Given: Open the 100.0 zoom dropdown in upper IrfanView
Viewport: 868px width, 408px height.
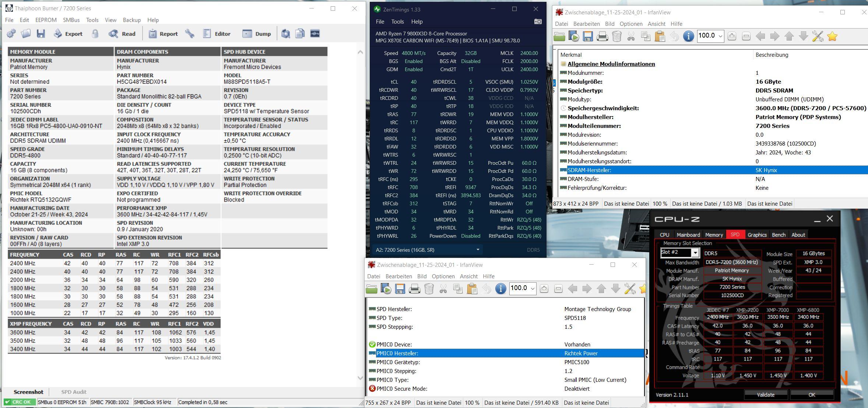Looking at the screenshot, I should pyautogui.click(x=720, y=36).
